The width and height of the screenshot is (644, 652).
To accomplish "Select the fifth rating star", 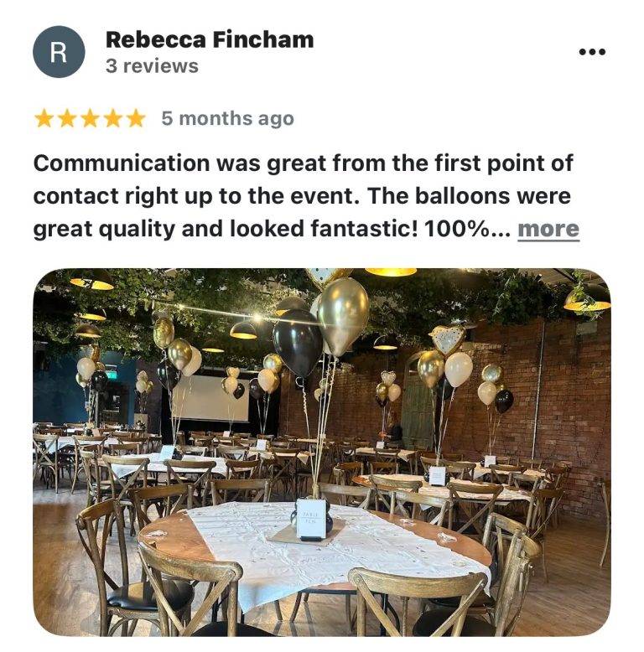I will click(x=136, y=118).
